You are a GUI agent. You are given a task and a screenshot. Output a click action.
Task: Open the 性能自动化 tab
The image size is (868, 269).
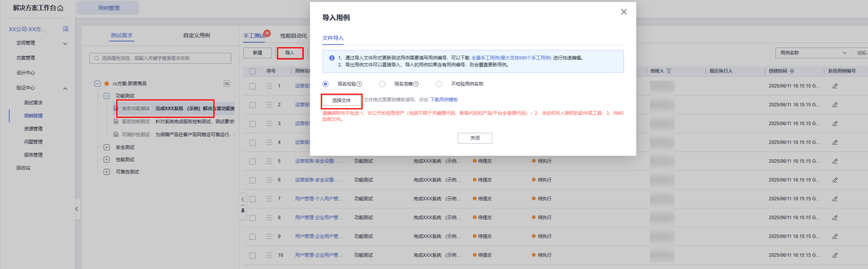pos(294,36)
